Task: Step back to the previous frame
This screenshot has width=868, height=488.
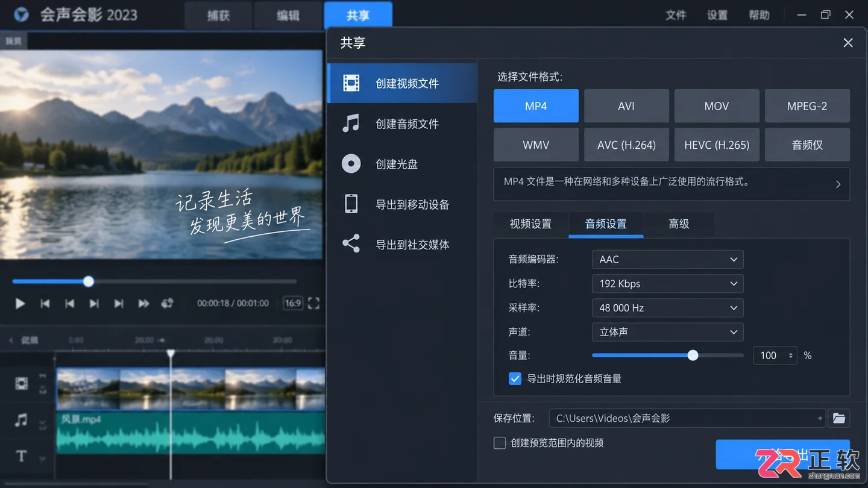Action: coord(69,304)
